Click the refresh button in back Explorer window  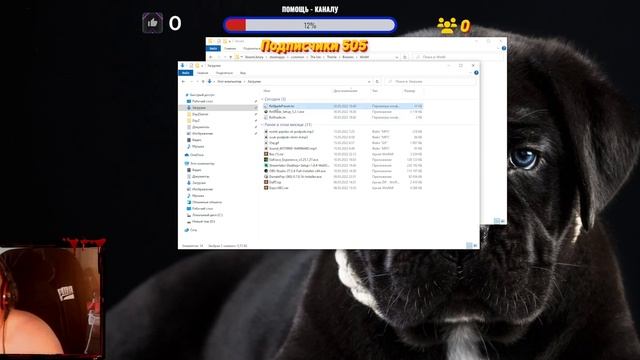(405, 57)
